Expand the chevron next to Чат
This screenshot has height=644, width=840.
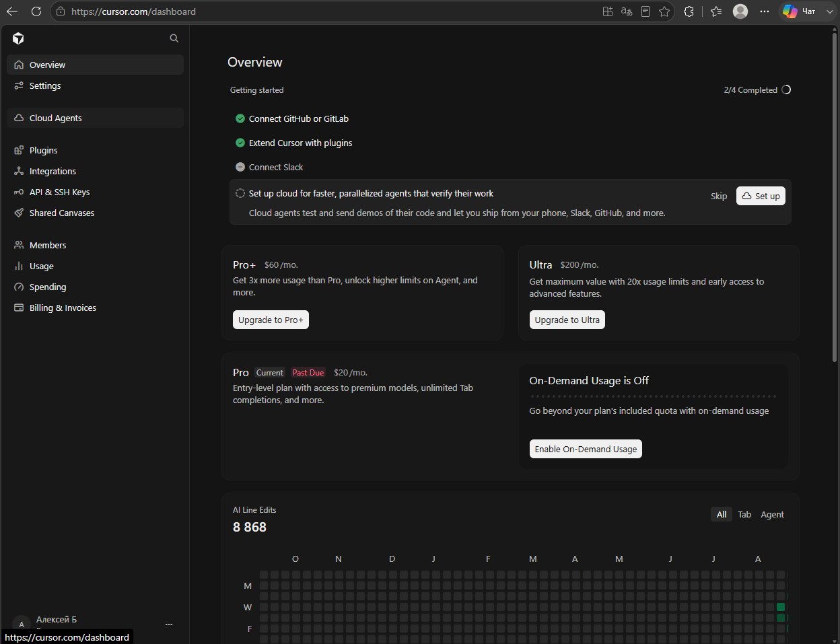tap(830, 11)
